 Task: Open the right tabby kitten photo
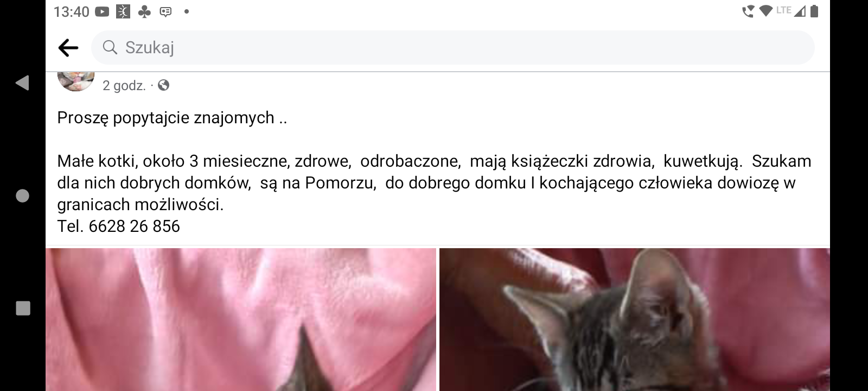635,320
